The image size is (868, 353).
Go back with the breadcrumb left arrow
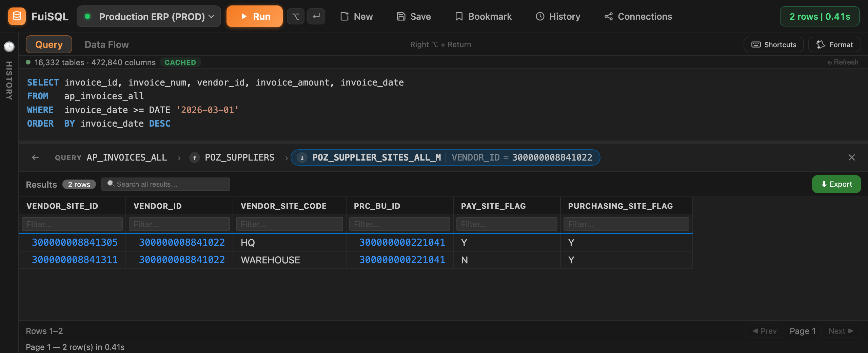coord(35,157)
